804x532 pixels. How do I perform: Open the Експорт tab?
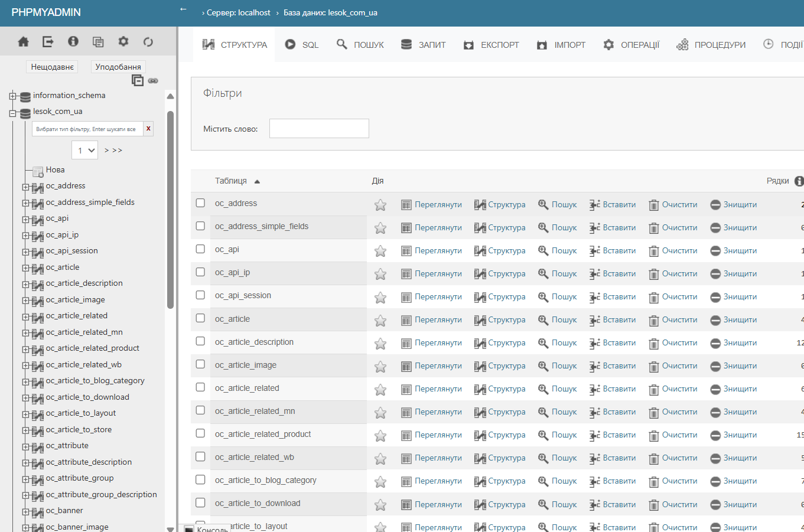click(x=491, y=45)
